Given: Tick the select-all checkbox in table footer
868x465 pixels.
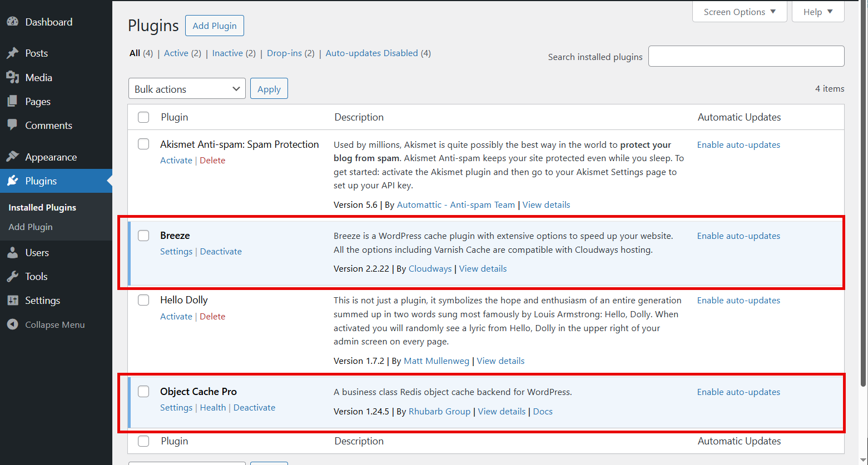Looking at the screenshot, I should pyautogui.click(x=143, y=441).
